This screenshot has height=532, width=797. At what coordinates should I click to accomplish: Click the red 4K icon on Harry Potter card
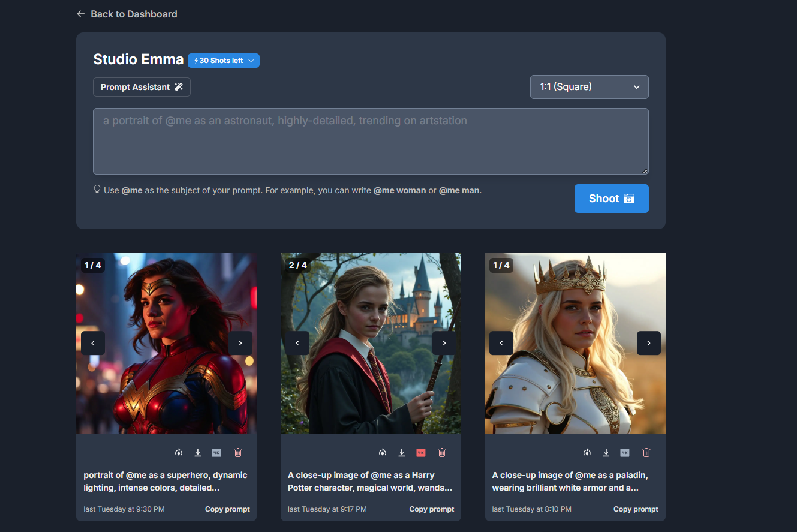point(420,453)
